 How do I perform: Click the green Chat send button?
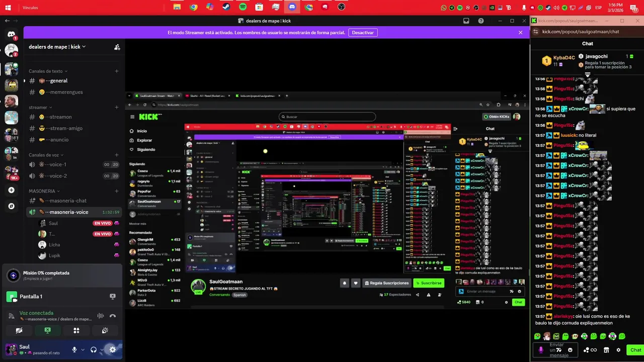pos(635,350)
